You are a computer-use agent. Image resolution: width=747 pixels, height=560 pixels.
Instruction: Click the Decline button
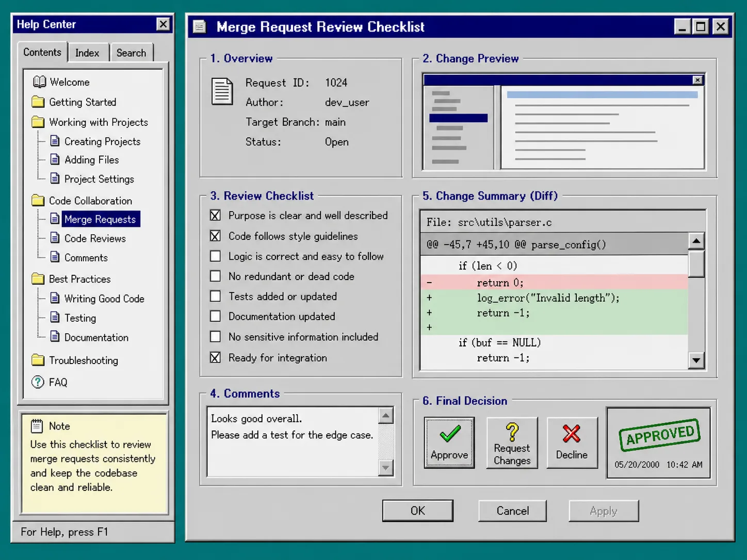pyautogui.click(x=572, y=442)
